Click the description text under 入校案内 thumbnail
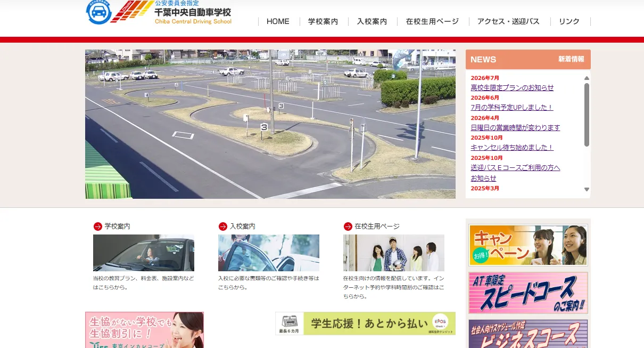Viewport: 644px width, 348px height. [x=269, y=282]
